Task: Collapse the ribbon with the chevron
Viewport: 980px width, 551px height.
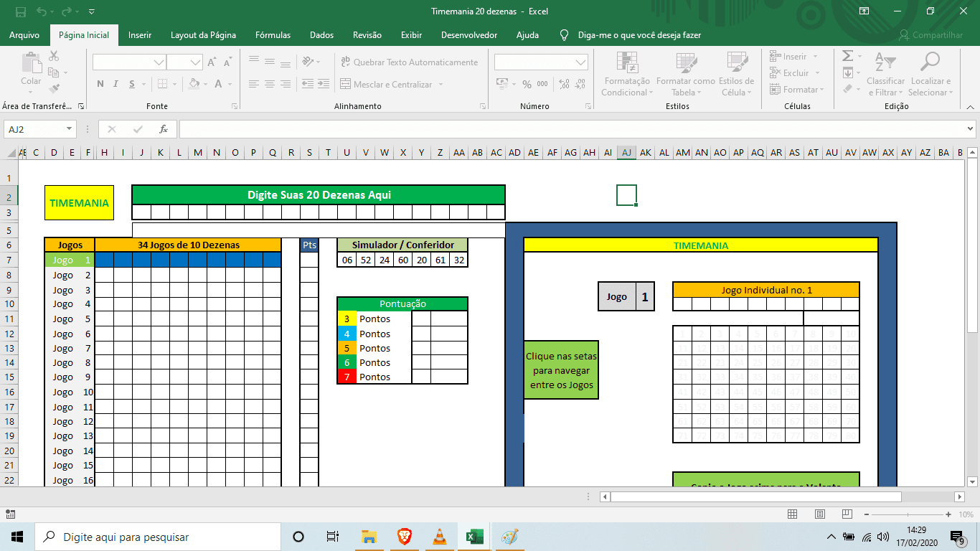Action: 971,105
